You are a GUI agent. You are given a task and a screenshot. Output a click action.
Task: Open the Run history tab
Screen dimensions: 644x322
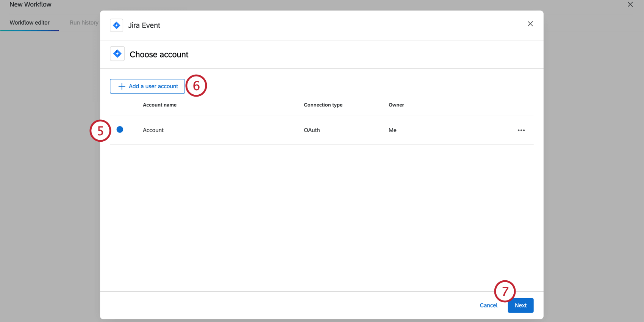tap(84, 23)
